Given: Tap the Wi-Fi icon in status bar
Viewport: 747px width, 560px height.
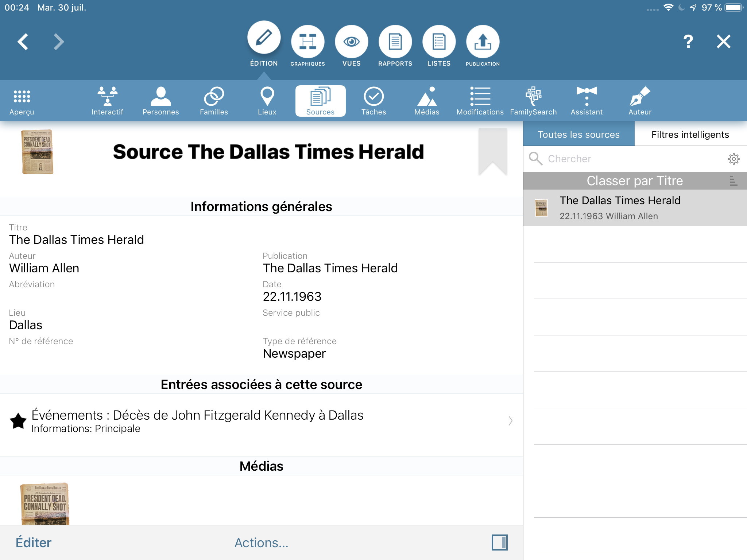Looking at the screenshot, I should point(668,7).
